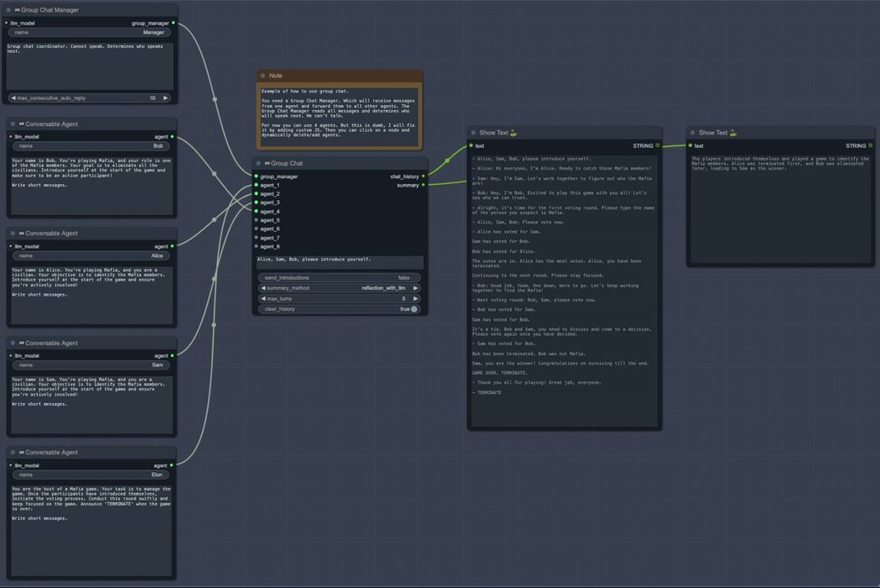
Task: Collapse the Group Chat node via its title dot
Action: tap(259, 163)
